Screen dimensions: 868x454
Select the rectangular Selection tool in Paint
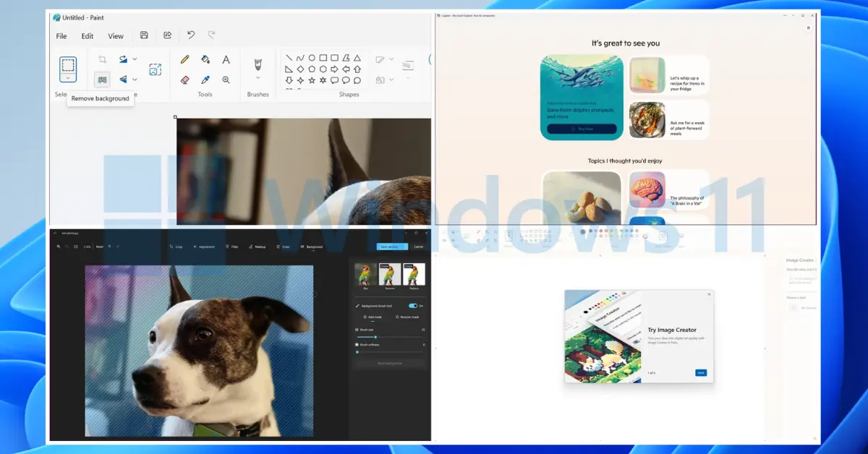click(x=67, y=64)
